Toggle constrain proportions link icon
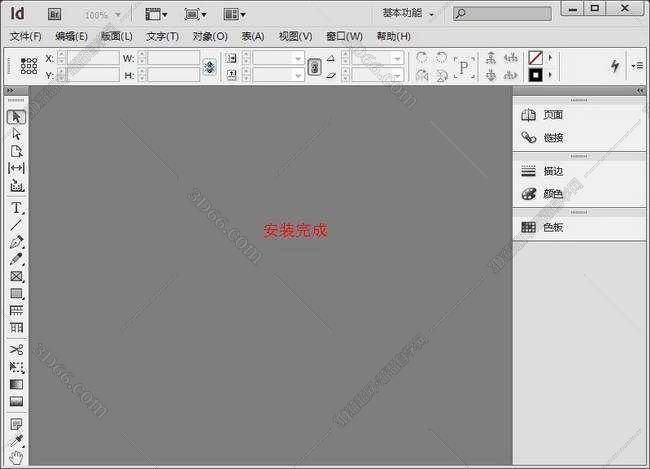 point(209,66)
